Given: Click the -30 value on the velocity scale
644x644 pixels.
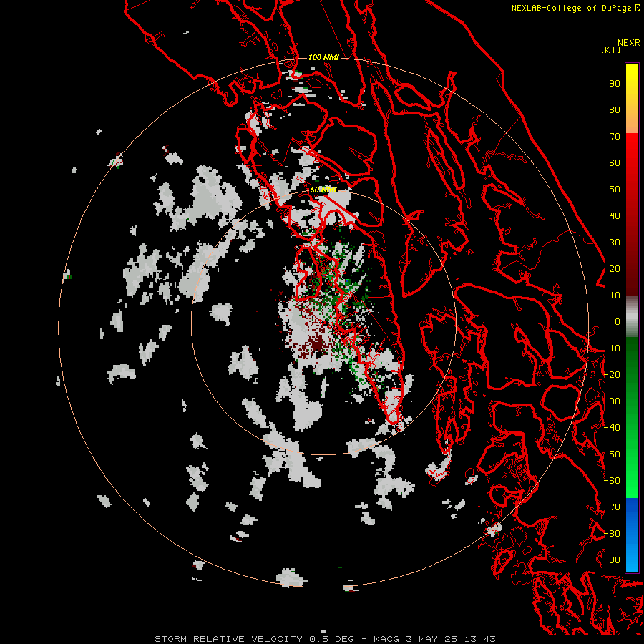Looking at the screenshot, I should pos(612,401).
